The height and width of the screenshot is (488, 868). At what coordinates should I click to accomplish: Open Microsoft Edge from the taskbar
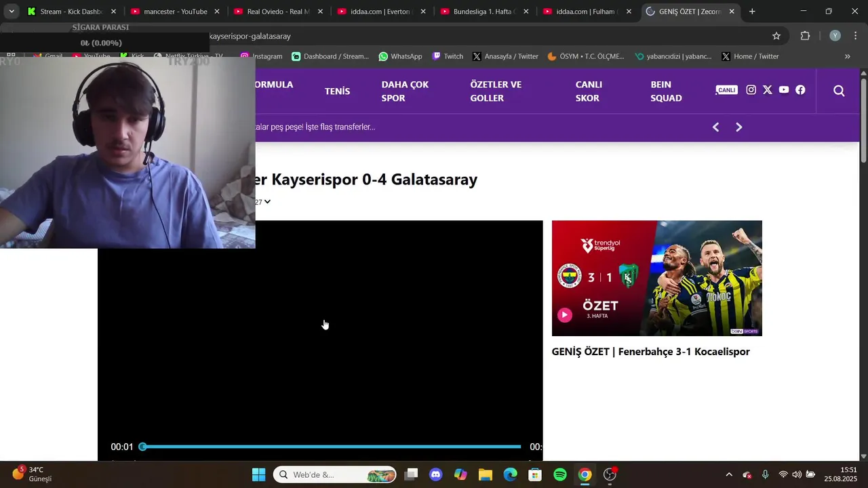(510, 474)
